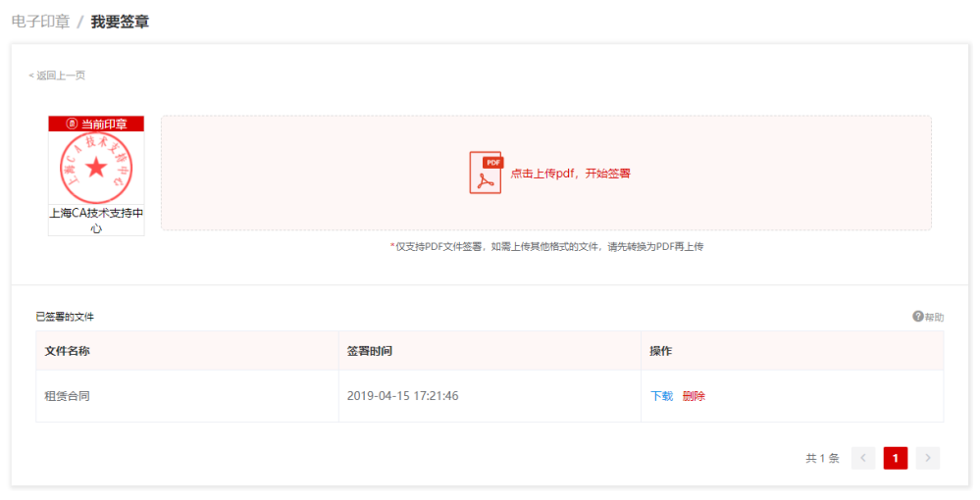The width and height of the screenshot is (980, 500).
Task: Click the 当前印章 red banner
Action: point(96,124)
